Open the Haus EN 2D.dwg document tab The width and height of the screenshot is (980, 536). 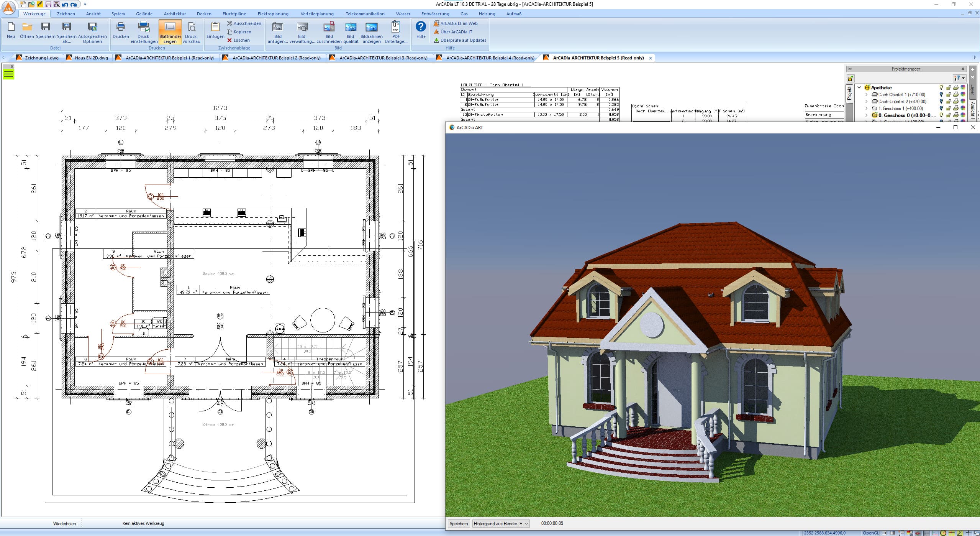[87, 58]
